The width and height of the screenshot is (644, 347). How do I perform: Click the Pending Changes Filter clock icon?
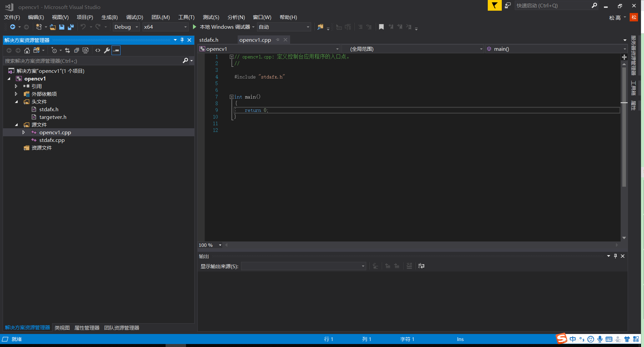tap(54, 50)
